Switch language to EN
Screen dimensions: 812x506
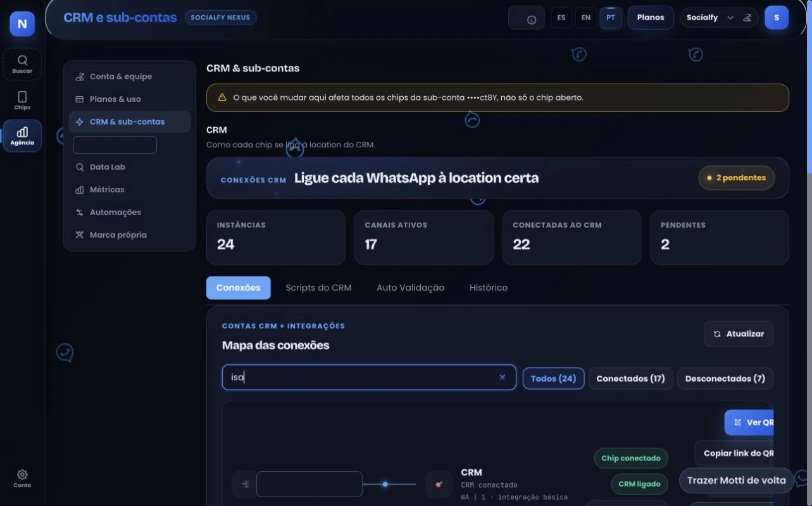click(586, 18)
